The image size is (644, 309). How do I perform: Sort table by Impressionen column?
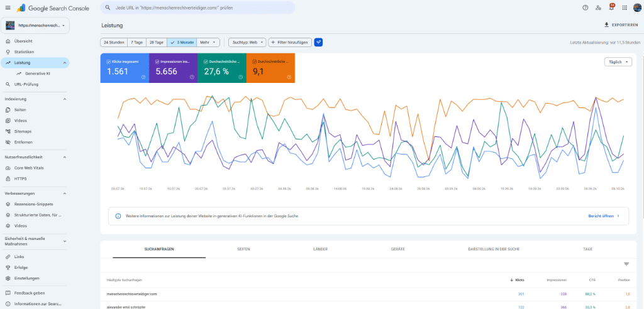point(557,280)
